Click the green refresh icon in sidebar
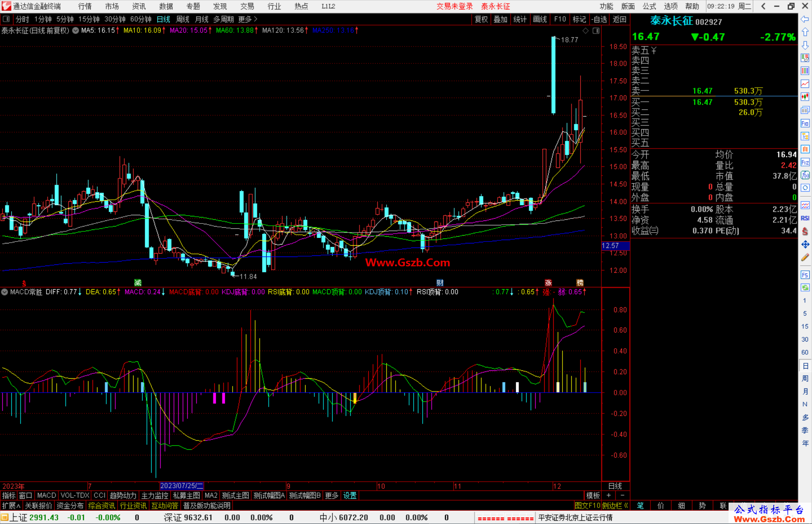 pyautogui.click(x=805, y=288)
